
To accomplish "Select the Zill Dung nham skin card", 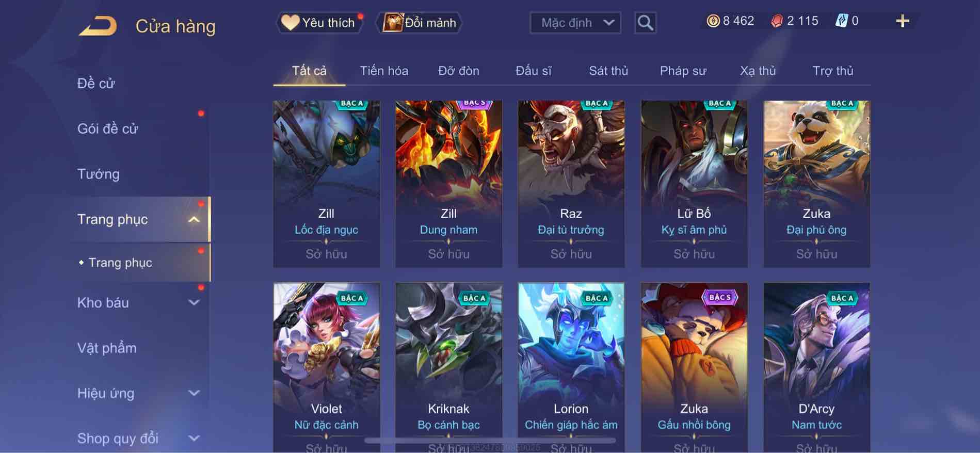I will (x=448, y=184).
